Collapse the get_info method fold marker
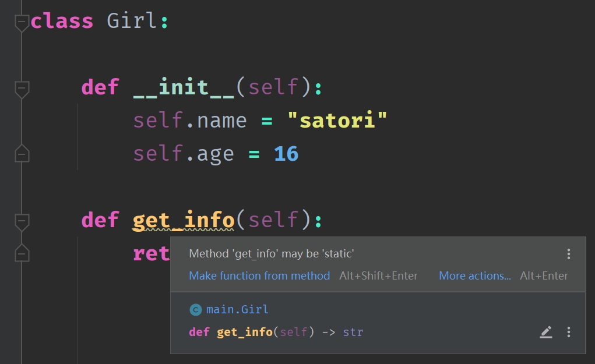 click(x=22, y=221)
